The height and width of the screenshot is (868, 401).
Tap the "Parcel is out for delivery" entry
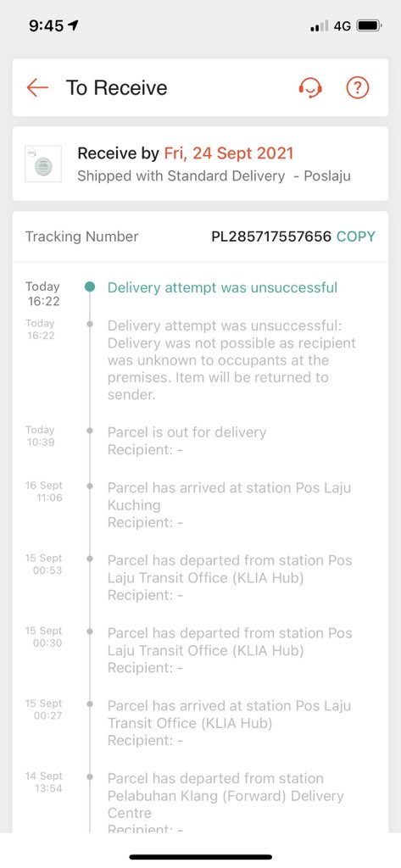pos(187,441)
